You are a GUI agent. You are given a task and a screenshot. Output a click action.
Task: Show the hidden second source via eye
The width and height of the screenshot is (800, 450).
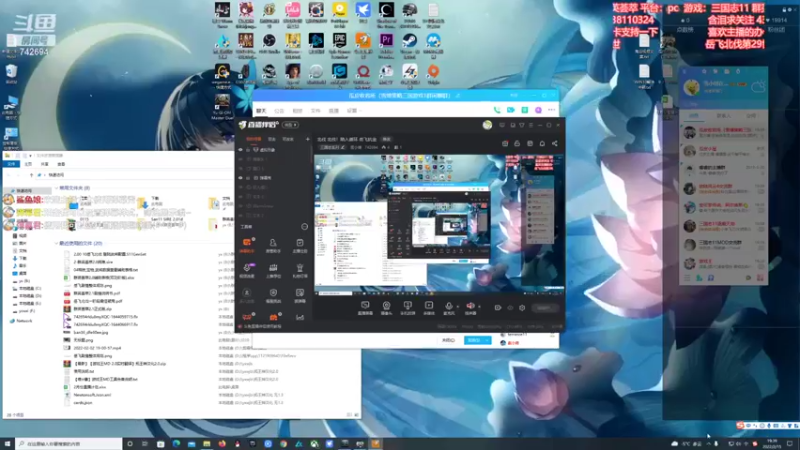coord(240,159)
